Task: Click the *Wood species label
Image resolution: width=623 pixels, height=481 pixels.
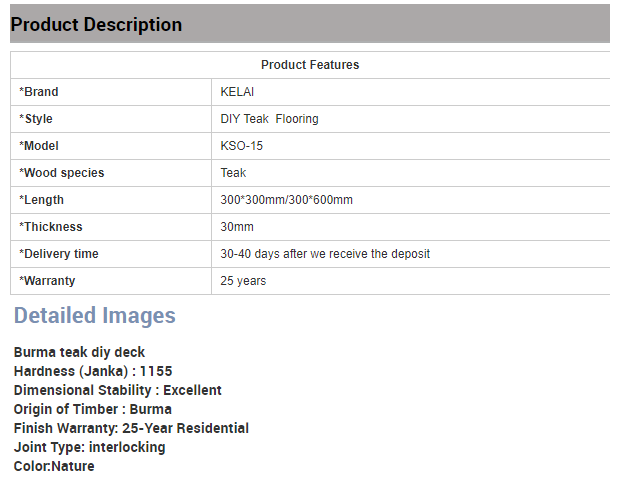Action: pyautogui.click(x=62, y=173)
